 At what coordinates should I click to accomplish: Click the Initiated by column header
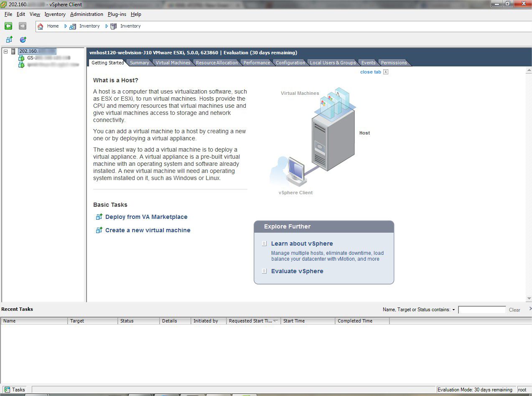[209, 321]
